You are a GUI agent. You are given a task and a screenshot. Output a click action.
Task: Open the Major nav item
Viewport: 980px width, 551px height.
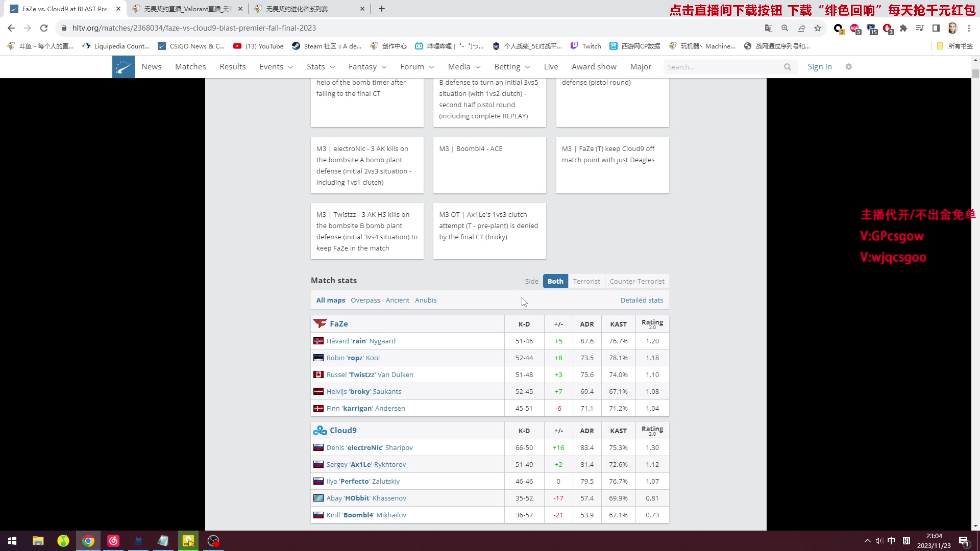pyautogui.click(x=641, y=67)
